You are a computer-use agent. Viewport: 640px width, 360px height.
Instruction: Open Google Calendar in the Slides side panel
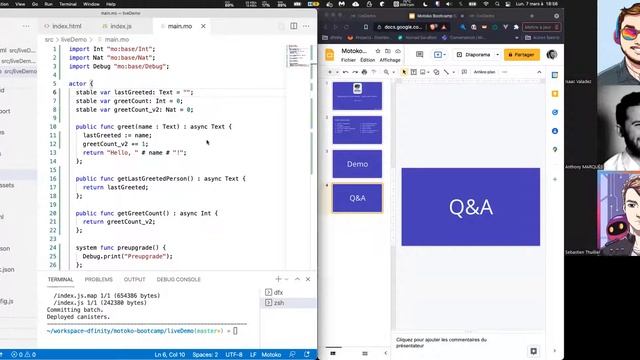click(555, 75)
